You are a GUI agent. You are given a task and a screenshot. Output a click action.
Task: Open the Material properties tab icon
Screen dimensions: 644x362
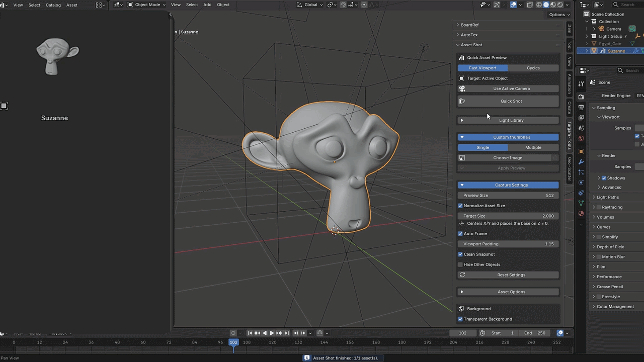(x=581, y=213)
